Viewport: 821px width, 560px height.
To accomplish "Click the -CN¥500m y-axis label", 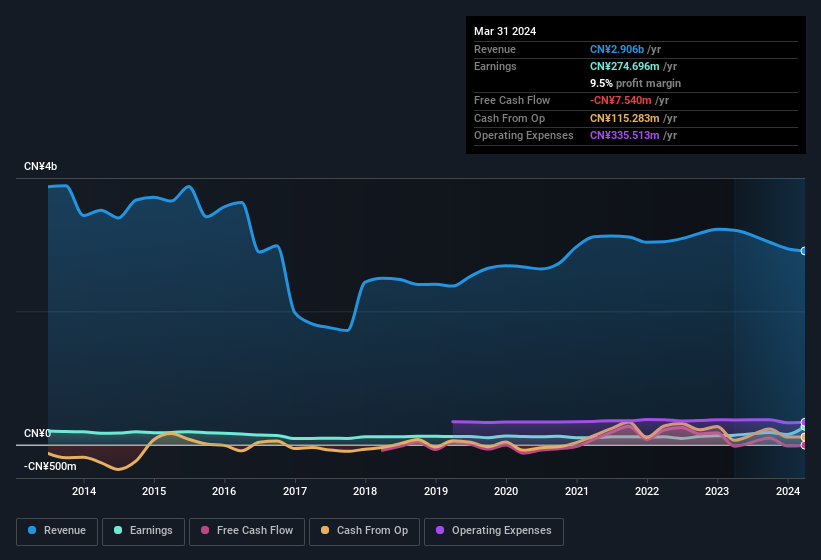I will [49, 466].
